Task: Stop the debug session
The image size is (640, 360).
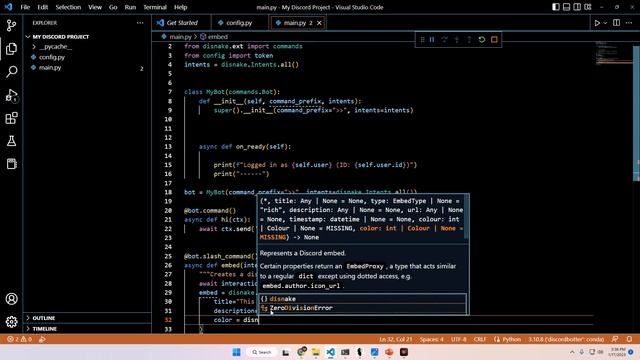Action: pyautogui.click(x=494, y=40)
